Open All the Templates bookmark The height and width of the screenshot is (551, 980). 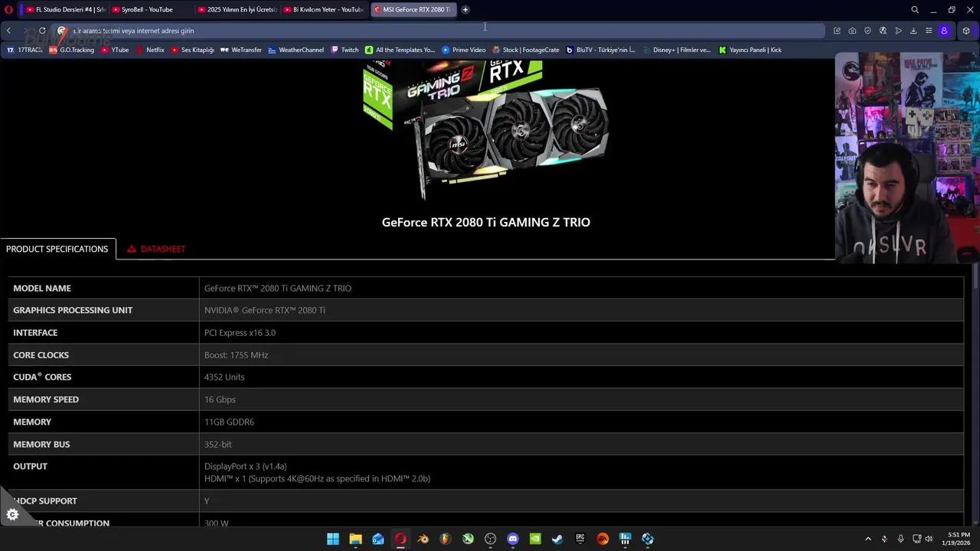[x=400, y=50]
